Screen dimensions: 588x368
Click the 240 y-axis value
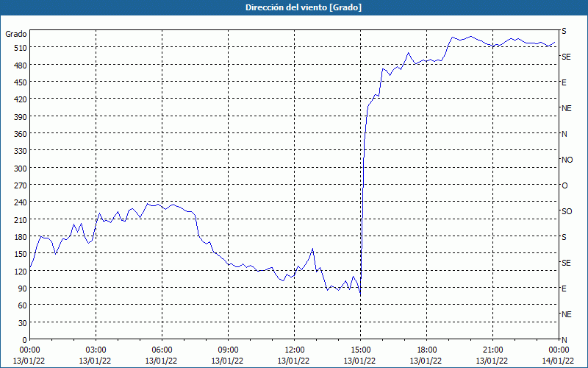(21, 202)
